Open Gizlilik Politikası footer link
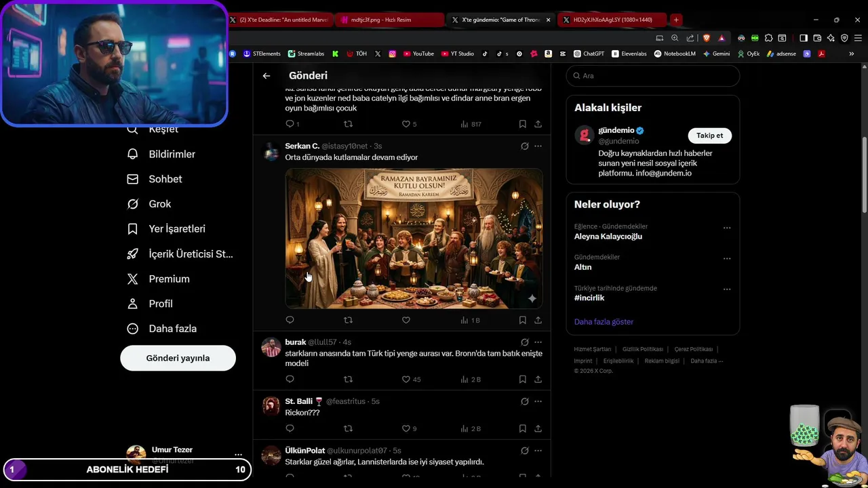Viewport: 868px width, 488px height. tap(642, 349)
